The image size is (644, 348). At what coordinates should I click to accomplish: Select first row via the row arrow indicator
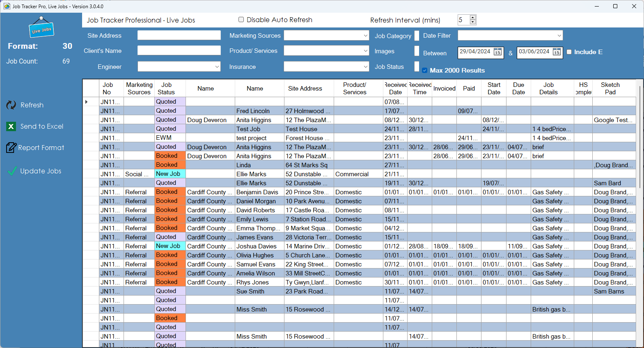coord(86,102)
